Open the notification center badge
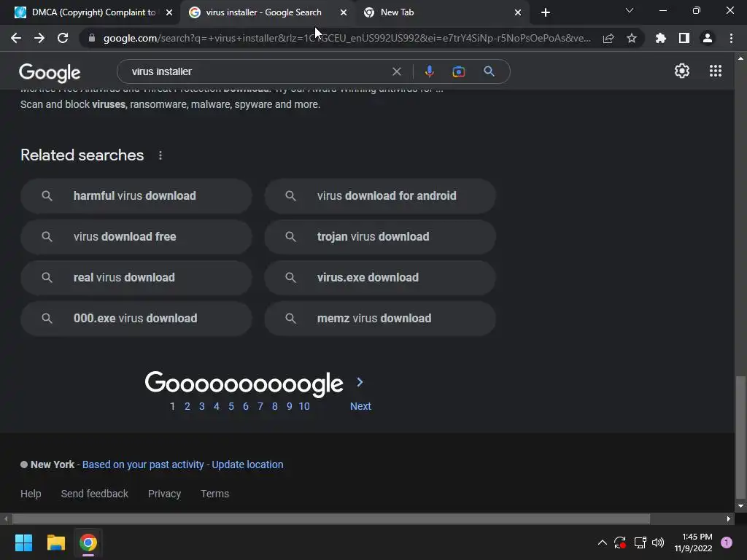Viewport: 747px width, 560px height. tap(727, 542)
